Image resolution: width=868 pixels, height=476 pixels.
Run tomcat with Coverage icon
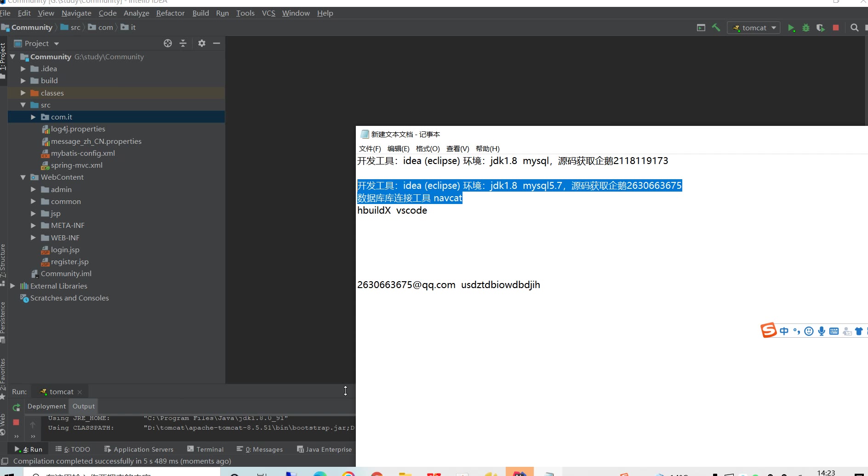pyautogui.click(x=821, y=28)
